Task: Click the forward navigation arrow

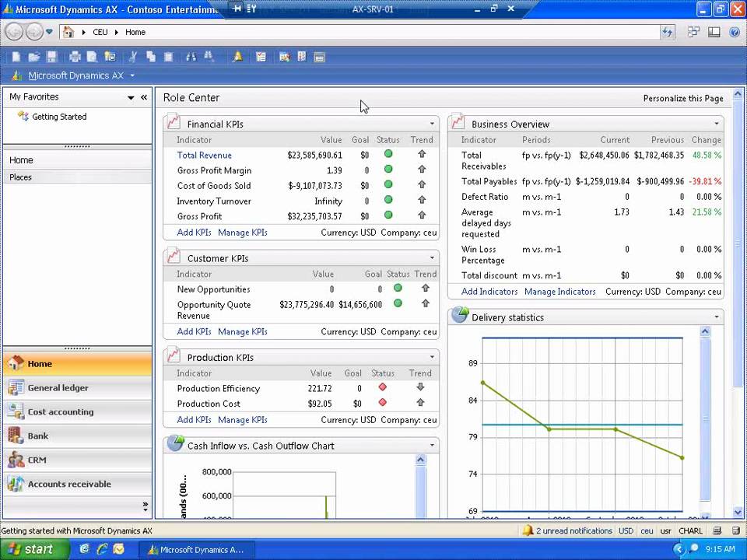Action: [33, 32]
